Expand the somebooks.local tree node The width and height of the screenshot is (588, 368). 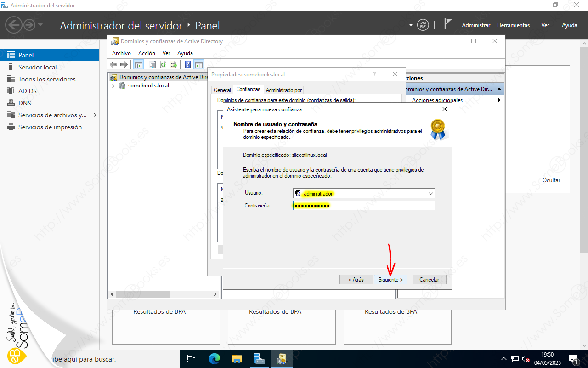(x=113, y=86)
